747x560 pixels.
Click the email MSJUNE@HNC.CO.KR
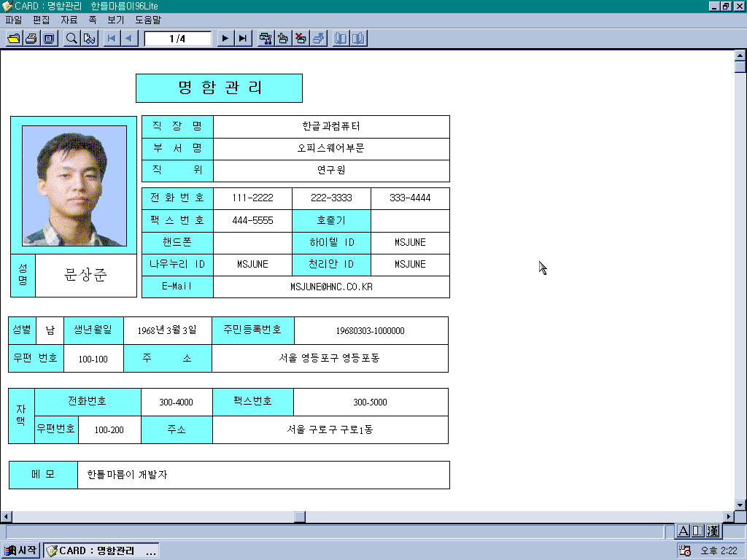(331, 287)
